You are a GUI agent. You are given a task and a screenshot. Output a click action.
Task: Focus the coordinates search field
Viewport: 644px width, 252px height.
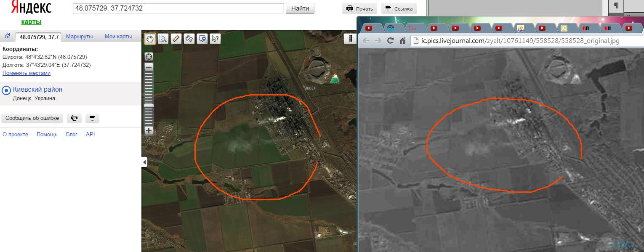(178, 8)
